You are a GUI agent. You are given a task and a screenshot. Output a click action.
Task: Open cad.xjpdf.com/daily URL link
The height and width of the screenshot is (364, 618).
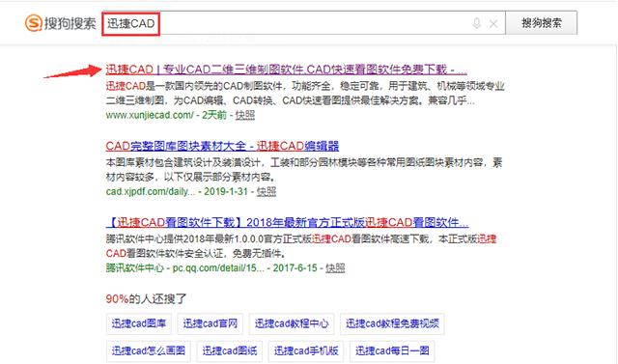click(x=151, y=191)
